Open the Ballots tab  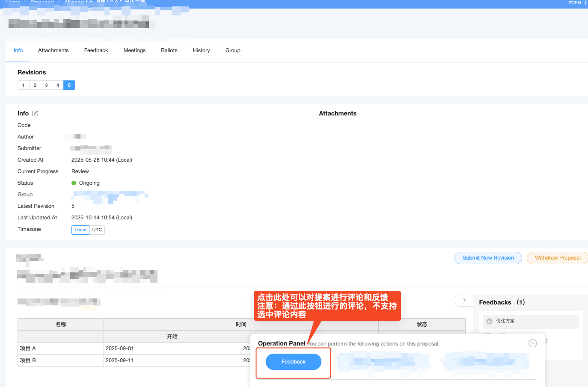[169, 50]
